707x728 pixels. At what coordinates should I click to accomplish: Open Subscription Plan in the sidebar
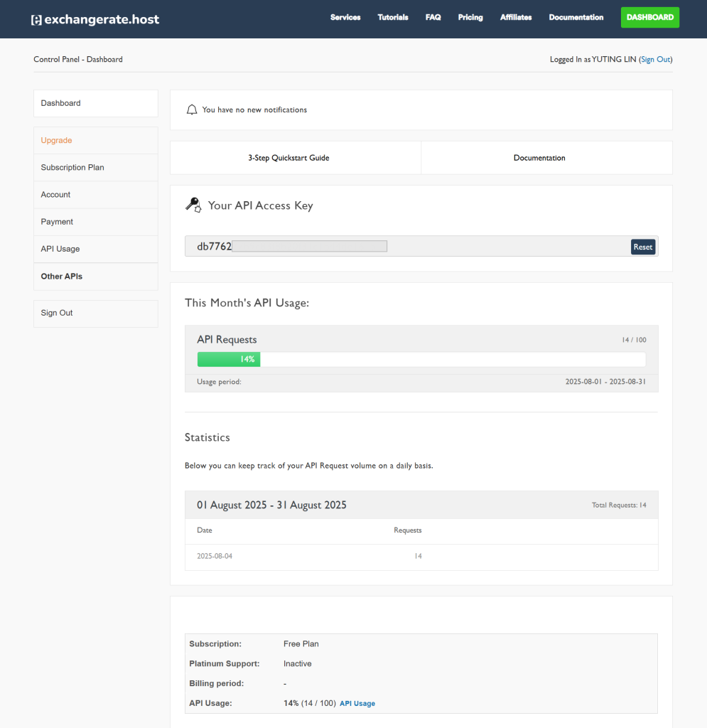95,168
